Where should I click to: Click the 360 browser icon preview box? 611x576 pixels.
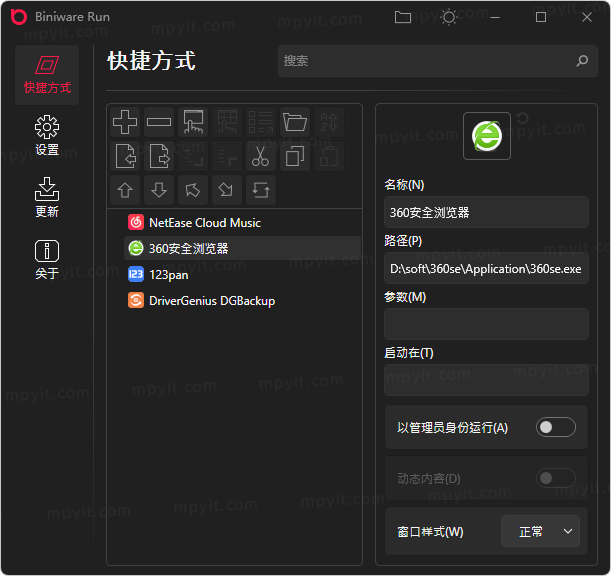point(487,136)
